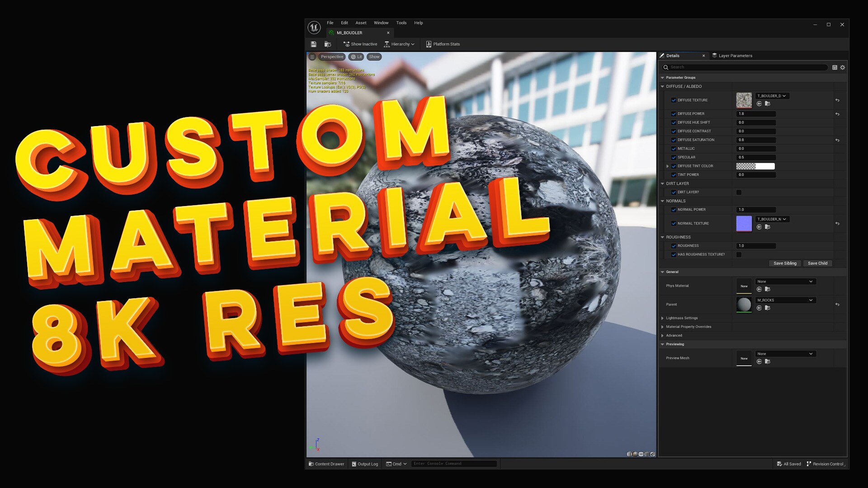Screen dimensions: 868x488
Task: Open the viewport options hamburger menu
Action: tap(312, 57)
